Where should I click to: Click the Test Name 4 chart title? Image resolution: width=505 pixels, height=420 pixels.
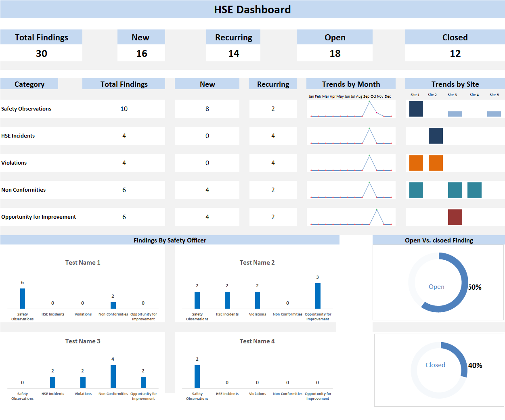click(257, 341)
